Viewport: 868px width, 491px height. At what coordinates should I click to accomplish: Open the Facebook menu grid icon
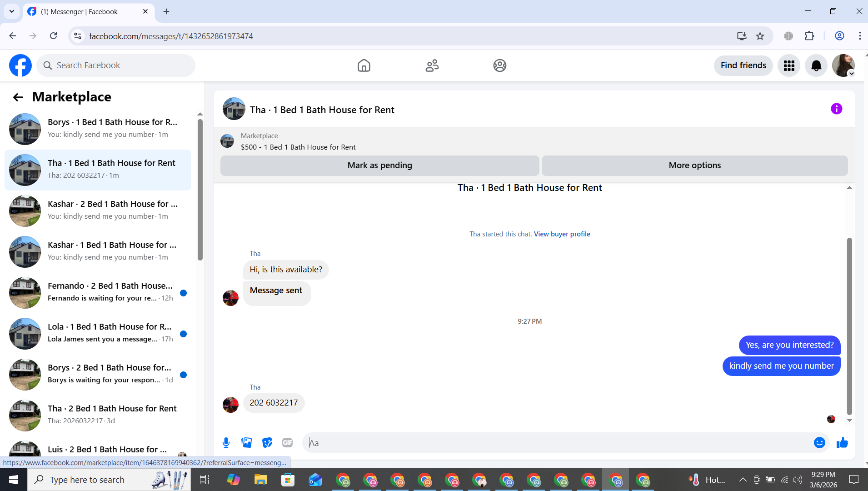point(789,65)
